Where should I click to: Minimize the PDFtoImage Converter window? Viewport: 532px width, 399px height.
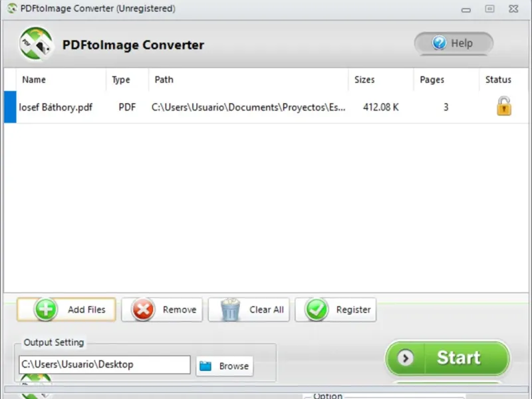[x=466, y=9]
